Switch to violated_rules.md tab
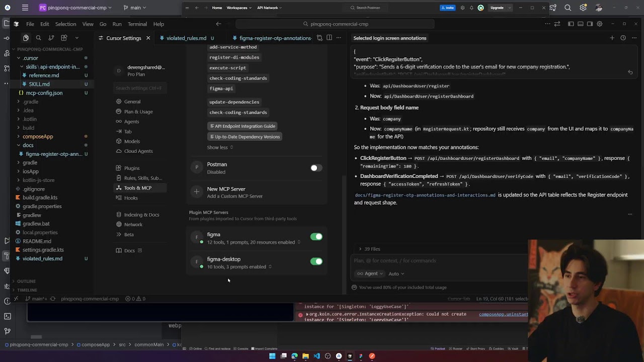Image resolution: width=644 pixels, height=362 pixels. [186, 38]
